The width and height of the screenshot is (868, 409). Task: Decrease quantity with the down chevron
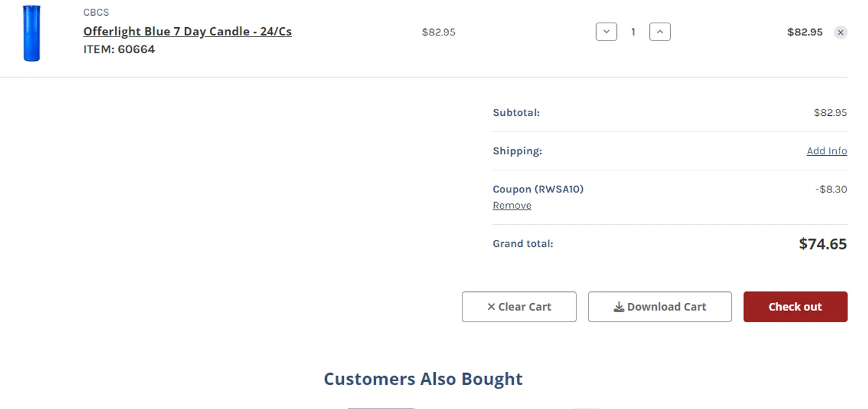coord(606,32)
